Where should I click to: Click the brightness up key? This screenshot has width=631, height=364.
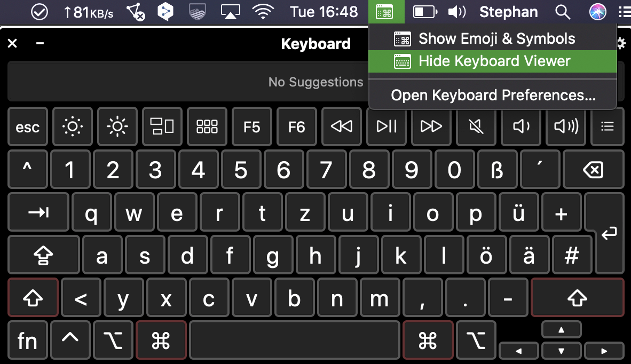117,126
